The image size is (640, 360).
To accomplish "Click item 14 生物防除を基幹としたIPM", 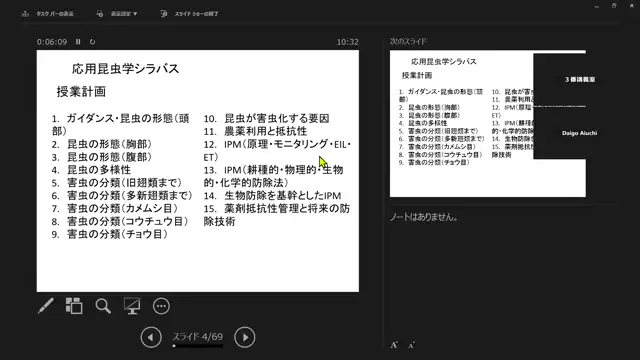I will click(x=273, y=196).
